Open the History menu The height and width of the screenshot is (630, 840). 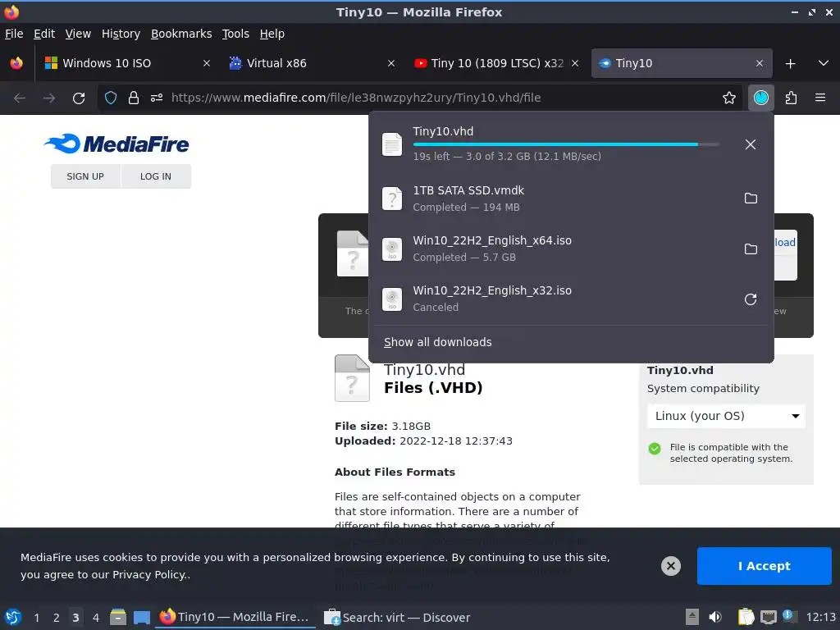pyautogui.click(x=121, y=34)
